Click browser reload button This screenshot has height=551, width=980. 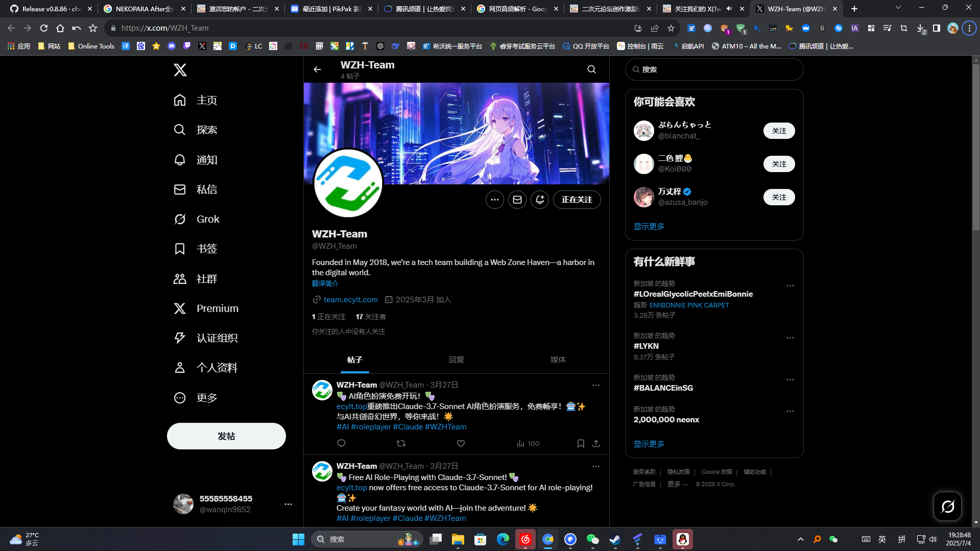(44, 28)
